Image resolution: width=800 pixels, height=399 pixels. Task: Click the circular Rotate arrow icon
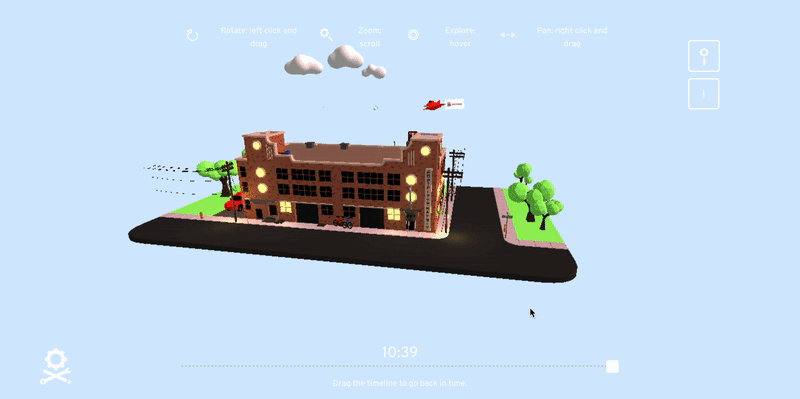tap(192, 35)
